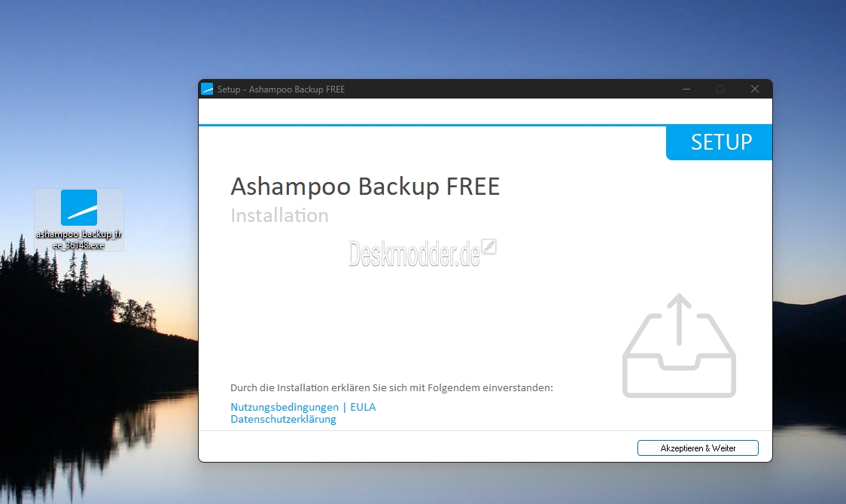This screenshot has width=846, height=504.
Task: Minimize the Setup window
Action: coord(686,89)
